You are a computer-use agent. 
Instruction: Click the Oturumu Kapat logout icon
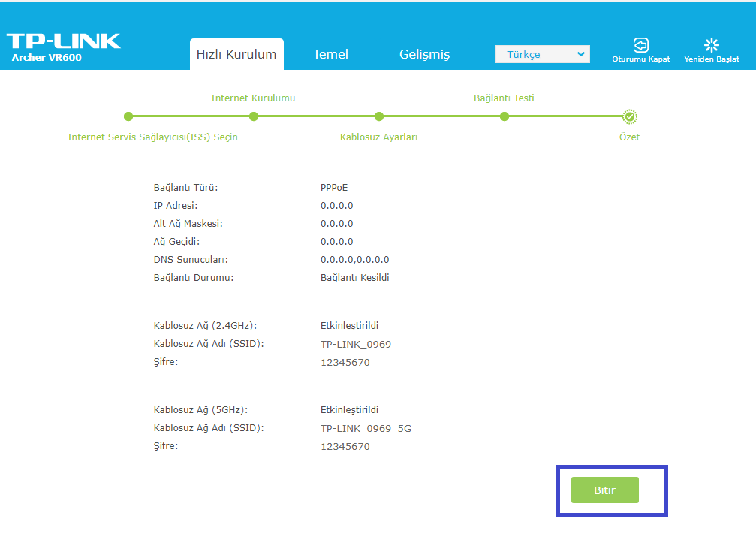point(640,46)
